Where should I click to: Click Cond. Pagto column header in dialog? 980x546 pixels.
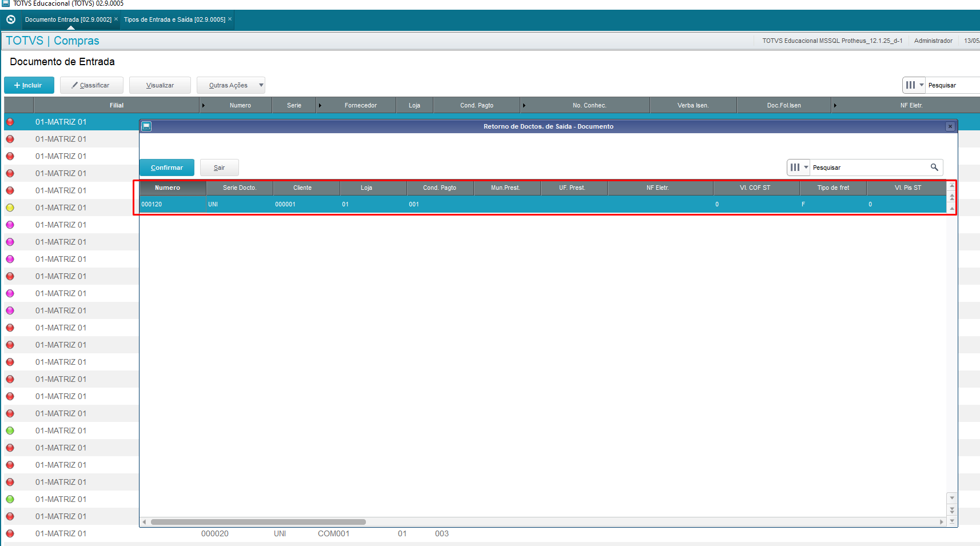[x=440, y=188]
